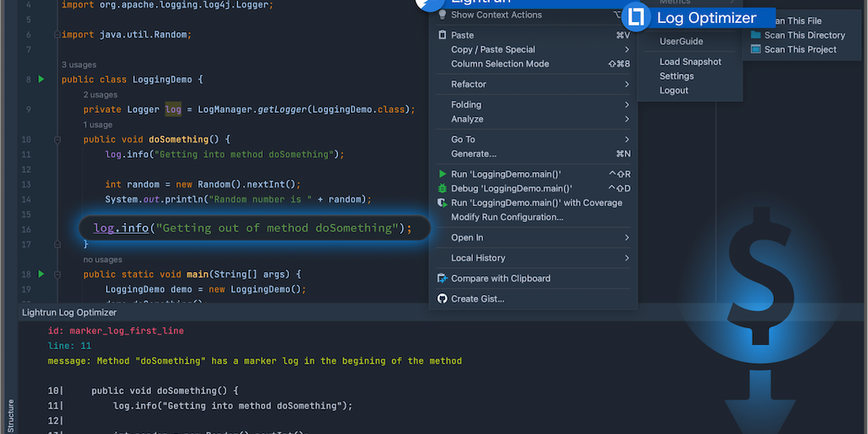Click the run gutter arrow next to main method
This screenshot has width=868, height=434.
[x=40, y=275]
